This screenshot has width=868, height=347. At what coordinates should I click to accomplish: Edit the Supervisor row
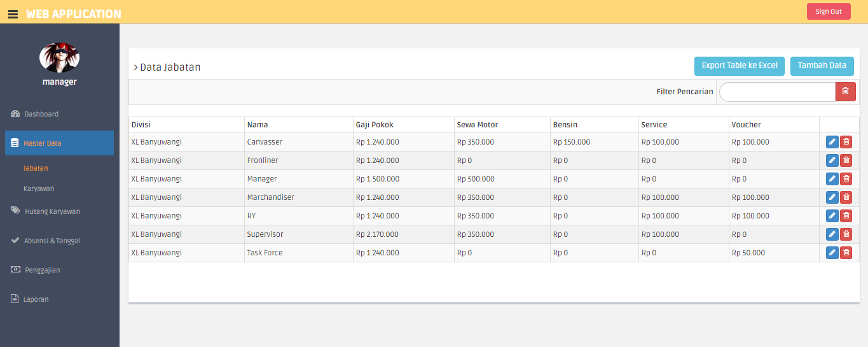[x=832, y=234]
